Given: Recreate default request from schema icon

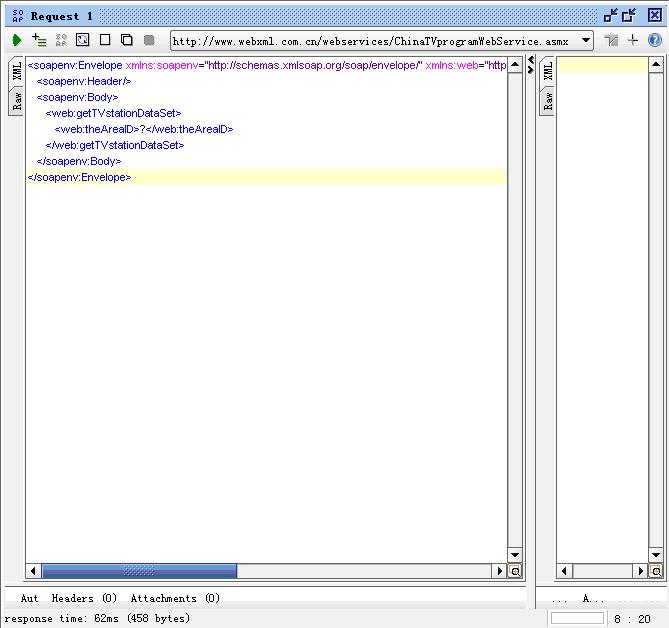Looking at the screenshot, I should pyautogui.click(x=61, y=40).
